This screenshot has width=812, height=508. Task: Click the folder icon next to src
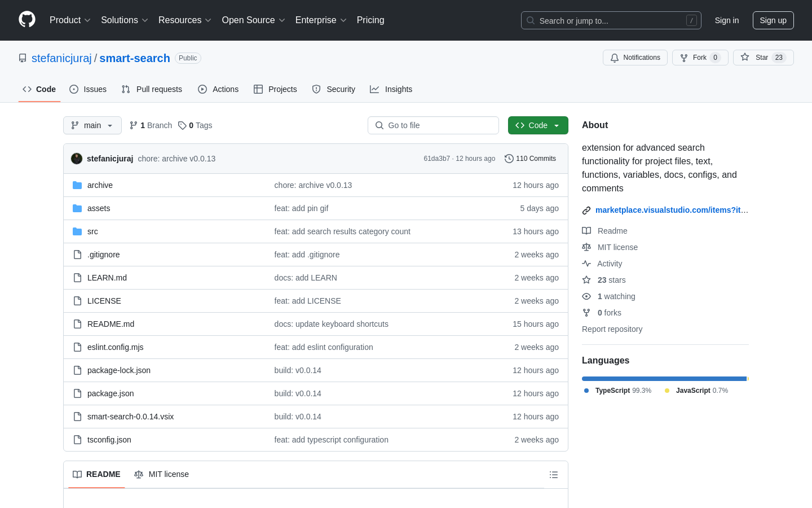coord(77,231)
